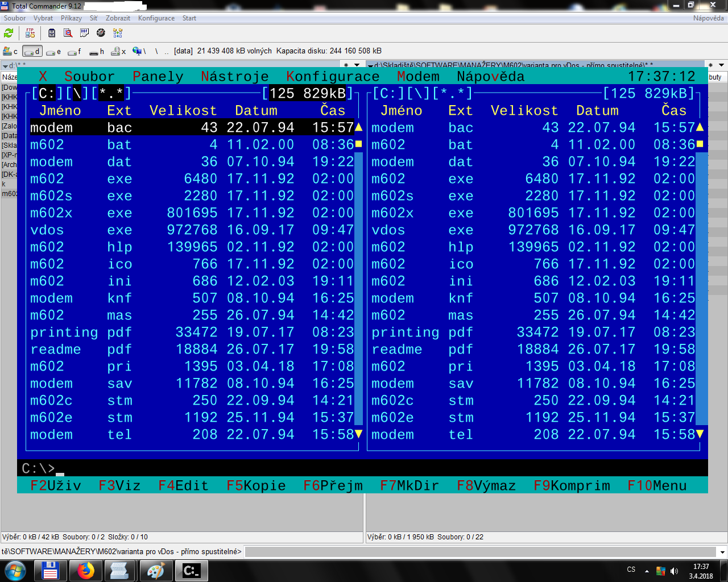Switch to drive e

point(54,51)
